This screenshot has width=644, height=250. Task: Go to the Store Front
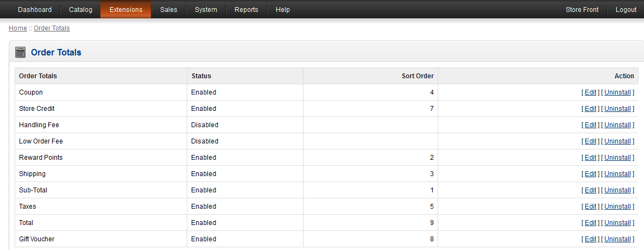[582, 10]
